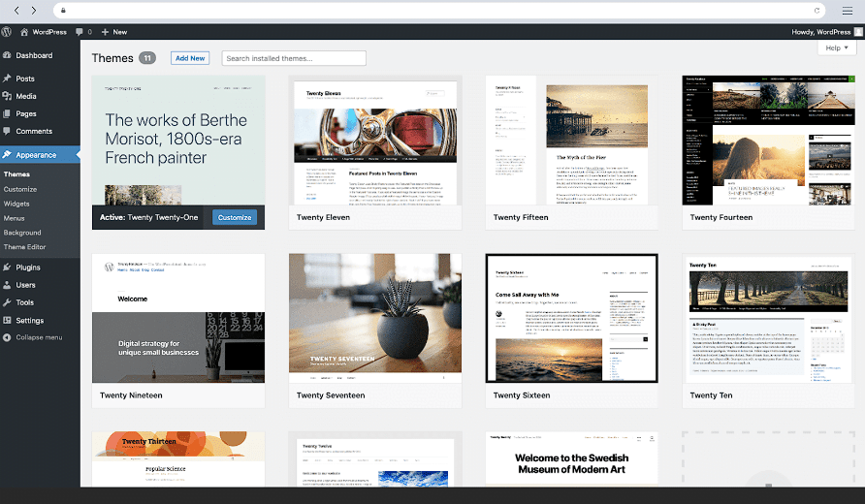This screenshot has width=865, height=504.
Task: Go back with browser back arrow
Action: click(16, 10)
